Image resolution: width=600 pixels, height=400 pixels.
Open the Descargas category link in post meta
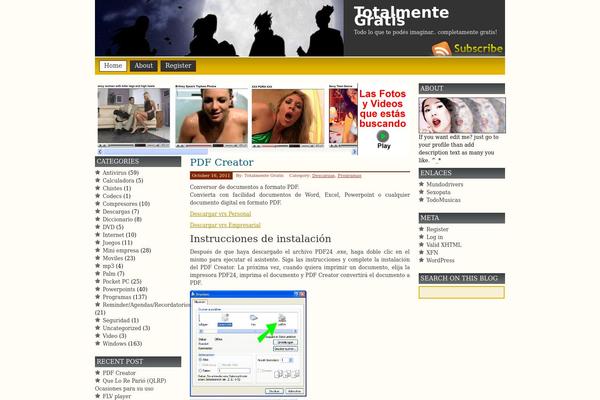point(323,176)
